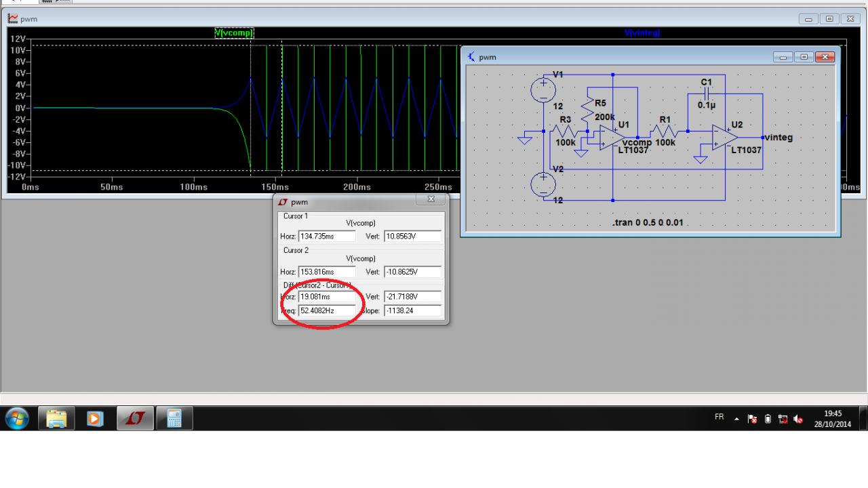The image size is (868, 488).
Task: Open the taskbar clock and date
Action: click(833, 418)
